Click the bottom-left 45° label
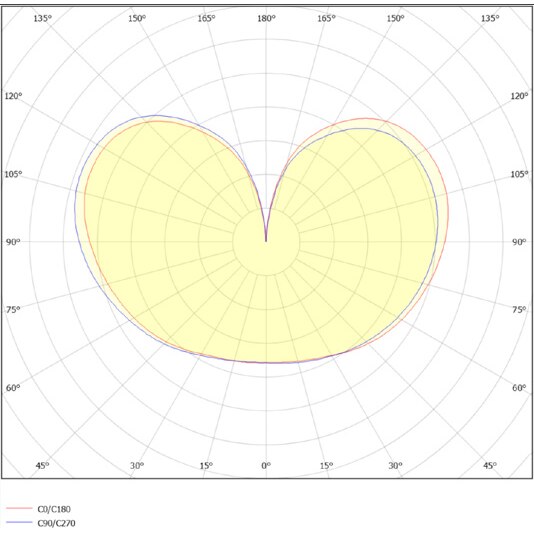 (x=42, y=465)
